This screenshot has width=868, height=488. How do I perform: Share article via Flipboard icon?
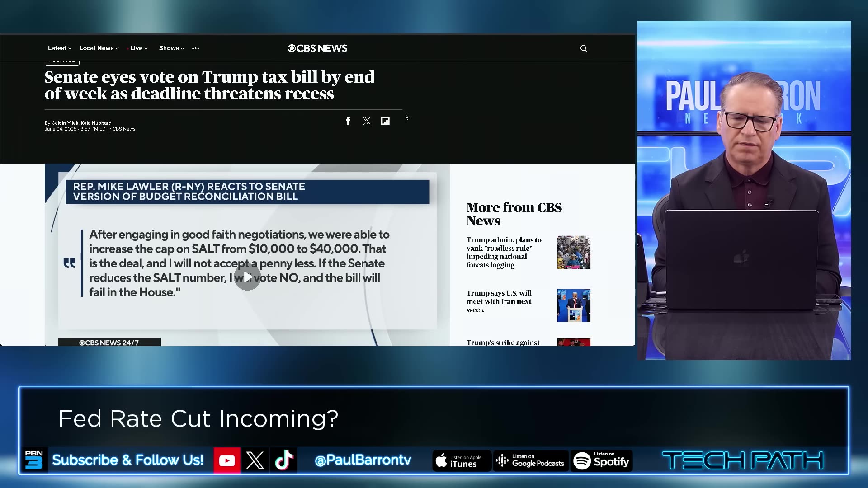point(385,121)
